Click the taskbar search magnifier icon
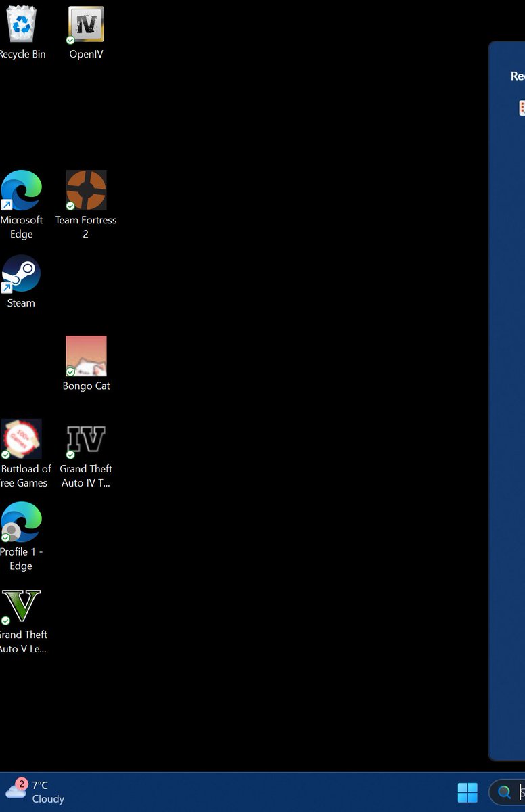This screenshot has height=812, width=525. click(x=504, y=792)
